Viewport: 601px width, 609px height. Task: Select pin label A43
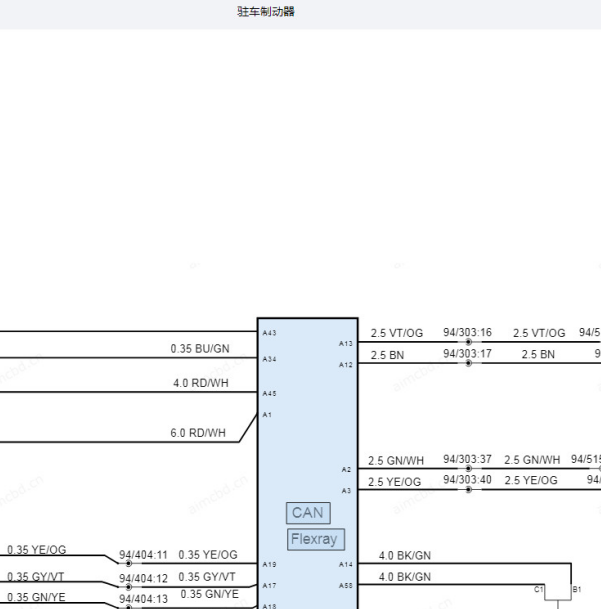coord(269,333)
